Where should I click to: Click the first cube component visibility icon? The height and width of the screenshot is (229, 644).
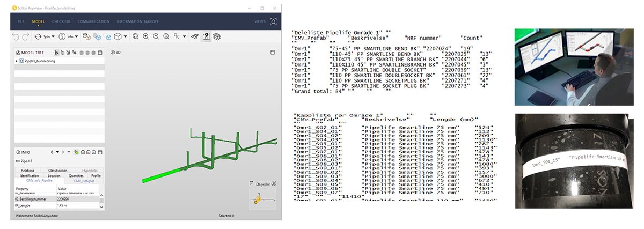pos(86,36)
